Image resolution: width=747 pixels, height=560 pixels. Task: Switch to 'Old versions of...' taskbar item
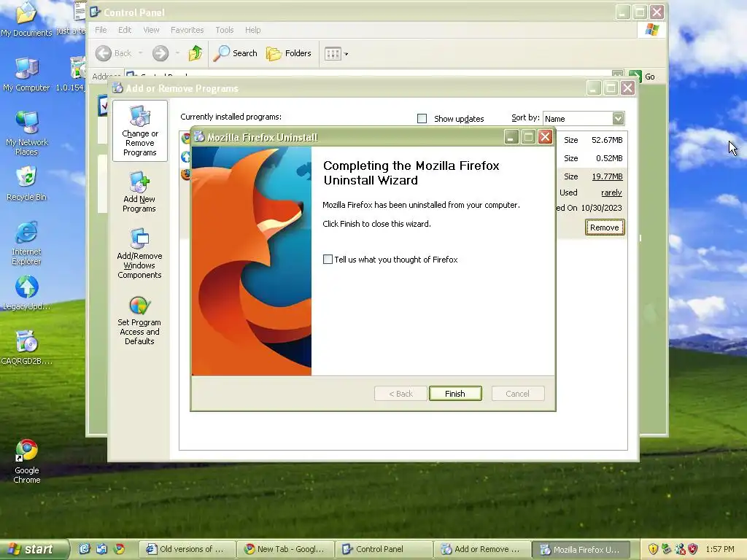pos(187,549)
